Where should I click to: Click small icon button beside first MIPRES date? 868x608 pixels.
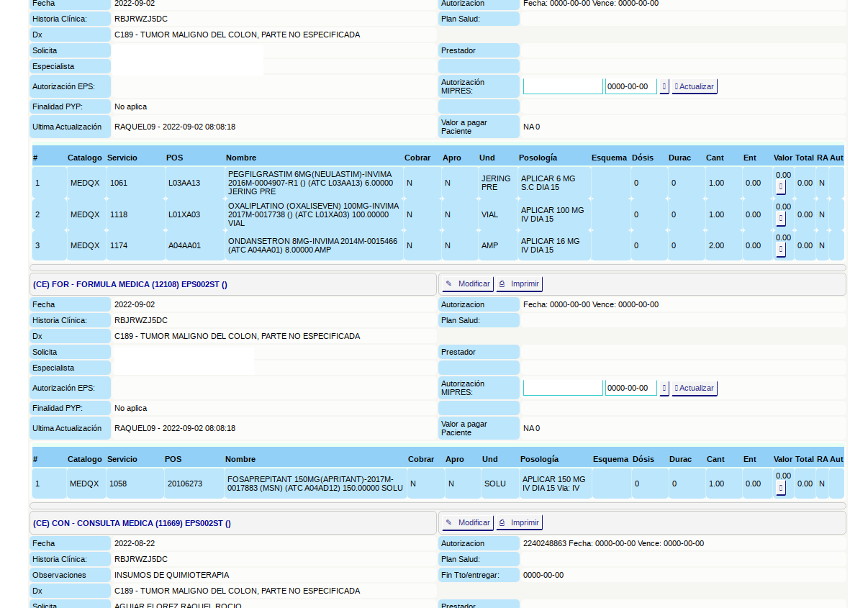tap(664, 86)
